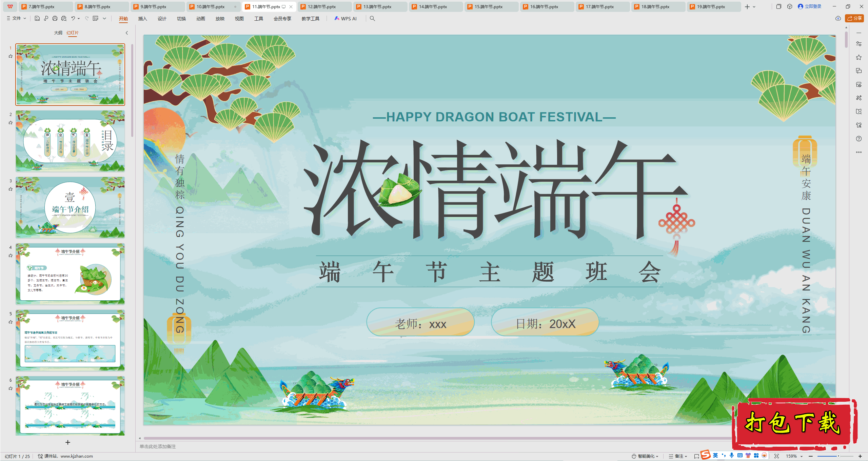
Task: Toggle the star marker for slide 1
Action: pos(11,56)
